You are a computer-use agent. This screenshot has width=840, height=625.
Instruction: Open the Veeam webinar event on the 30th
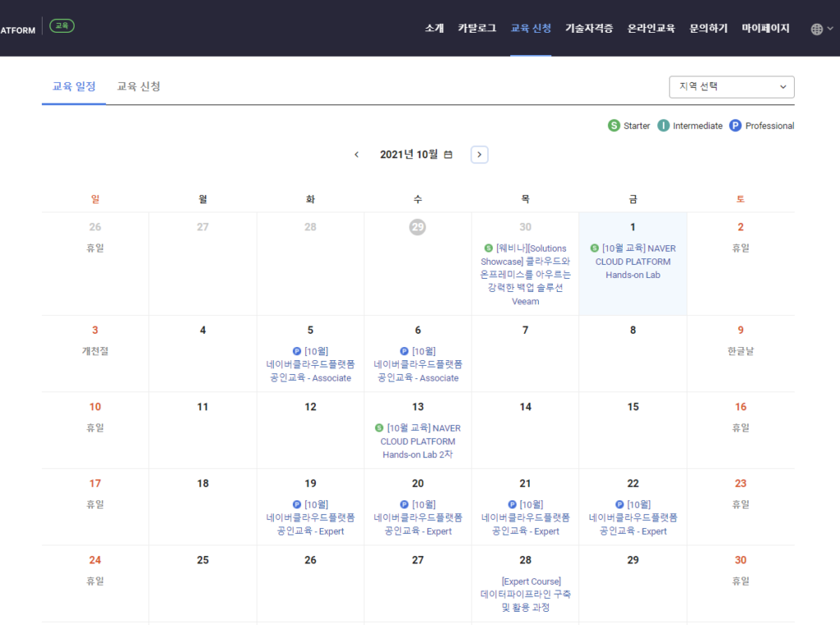click(x=526, y=275)
